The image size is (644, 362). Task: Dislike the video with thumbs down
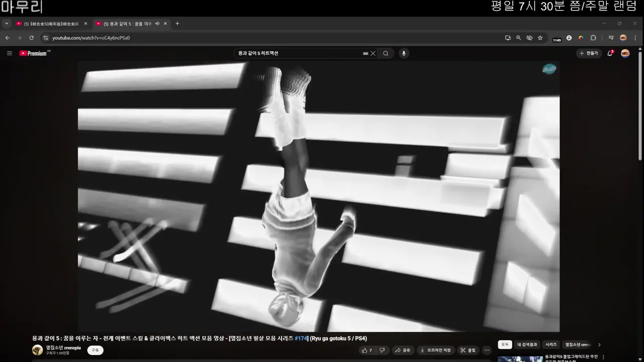coord(382,350)
